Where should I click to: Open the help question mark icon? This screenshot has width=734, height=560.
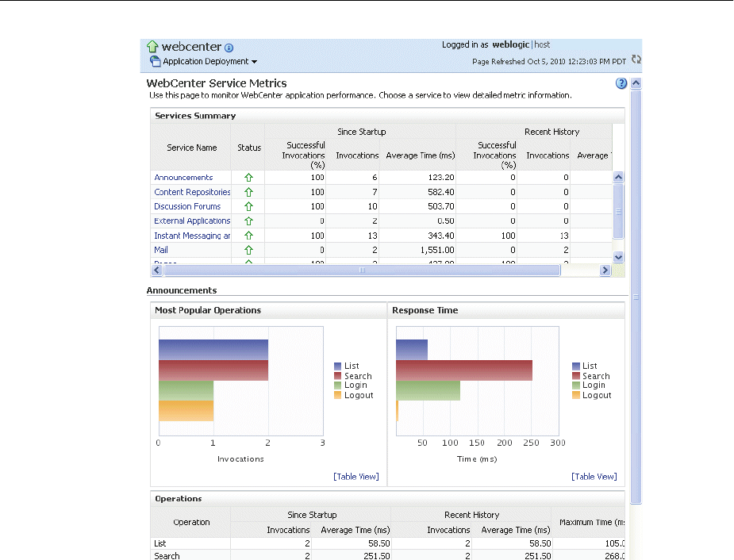click(x=621, y=83)
